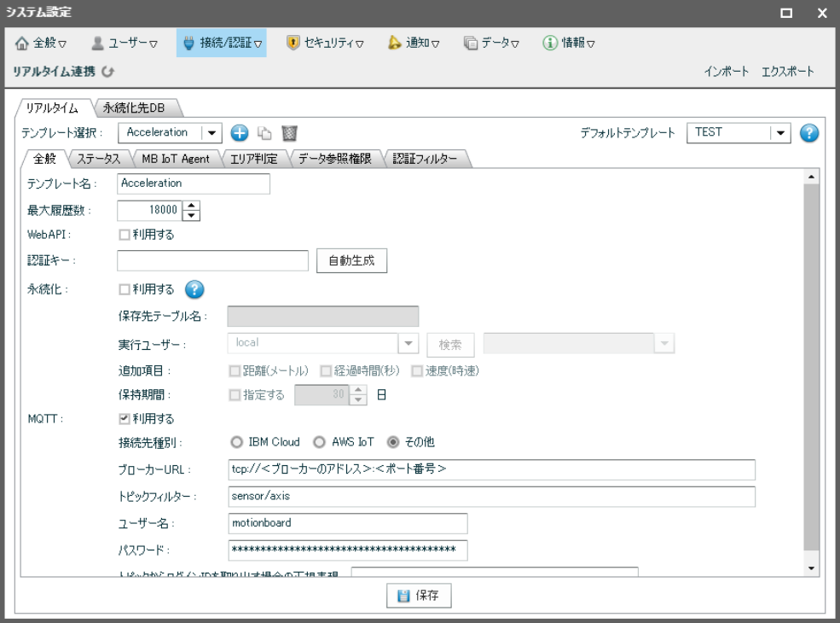Click the ブローカーURL input field

[x=491, y=469]
